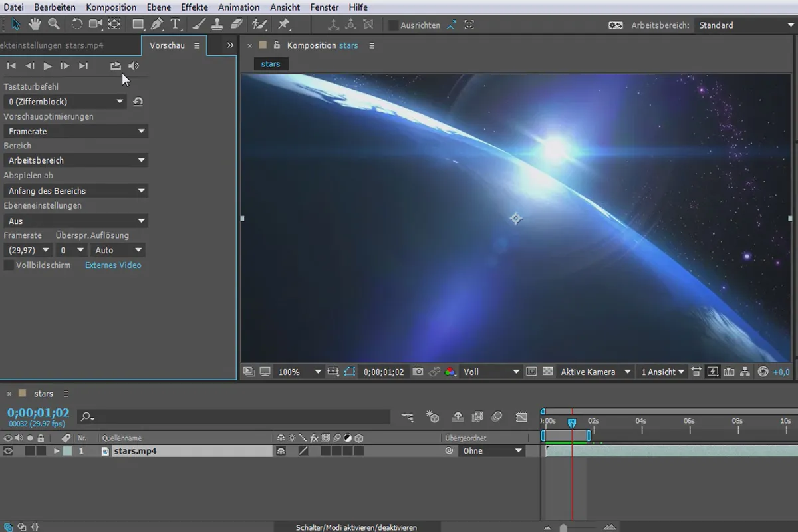The image size is (798, 532).
Task: Open the Auto resolution dropdown
Action: (x=118, y=250)
